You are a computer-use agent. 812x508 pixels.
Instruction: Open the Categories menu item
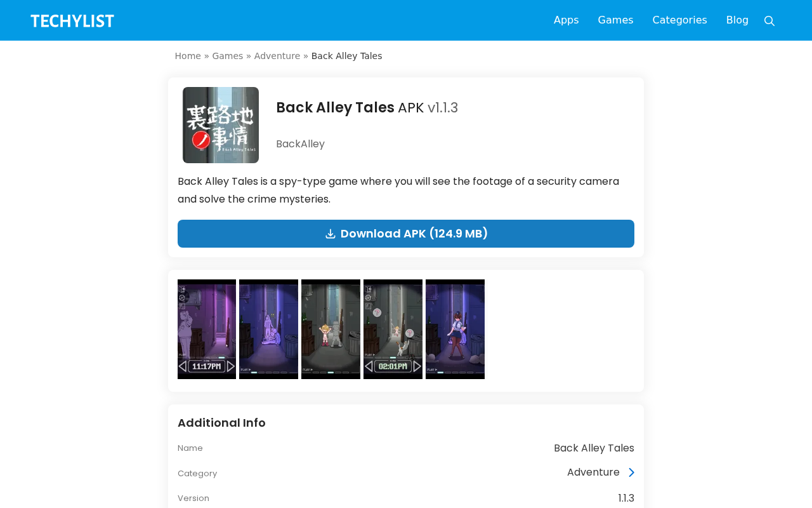pyautogui.click(x=679, y=20)
